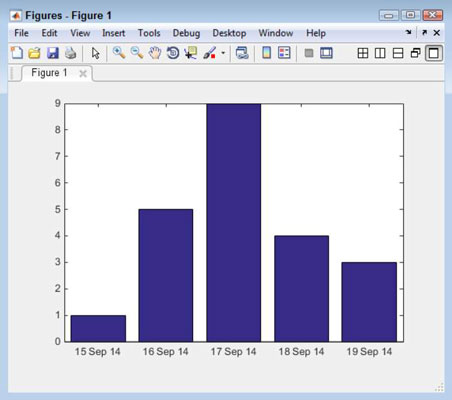
Task: Open the Insert menu
Action: point(114,33)
